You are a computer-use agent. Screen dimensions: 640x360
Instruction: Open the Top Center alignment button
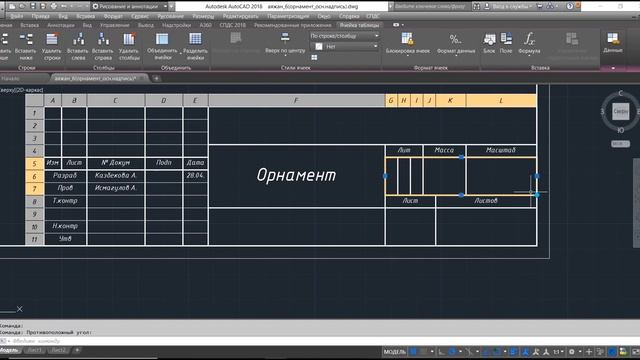coord(285,43)
